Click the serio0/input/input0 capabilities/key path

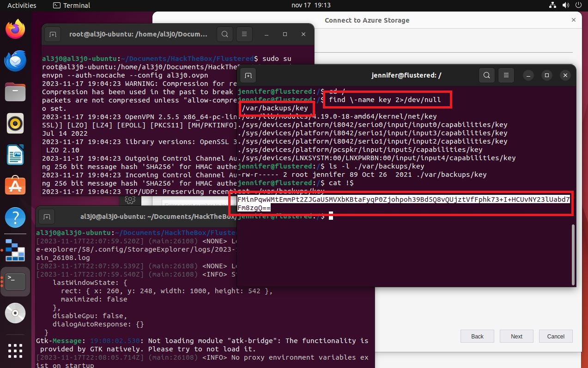point(372,125)
